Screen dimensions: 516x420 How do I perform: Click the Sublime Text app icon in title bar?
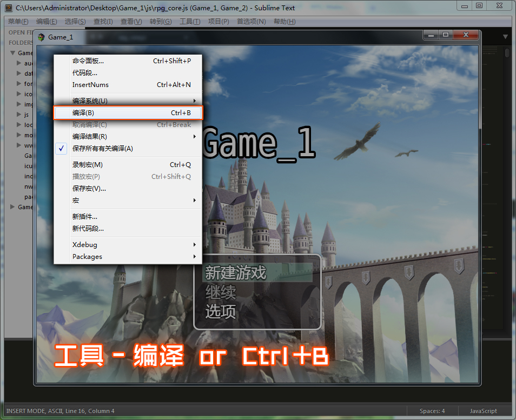(9, 8)
